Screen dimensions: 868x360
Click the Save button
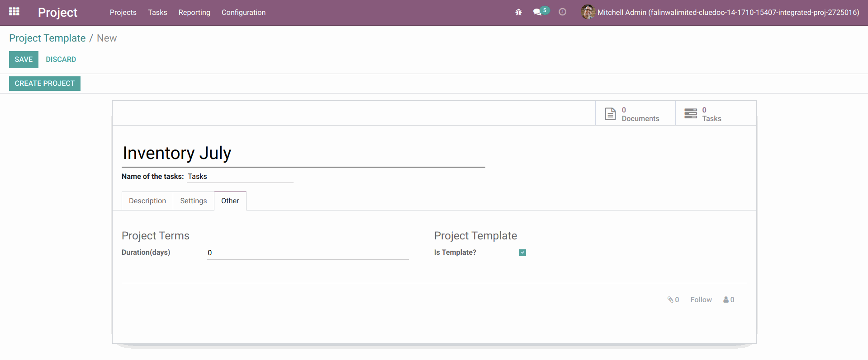[24, 60]
